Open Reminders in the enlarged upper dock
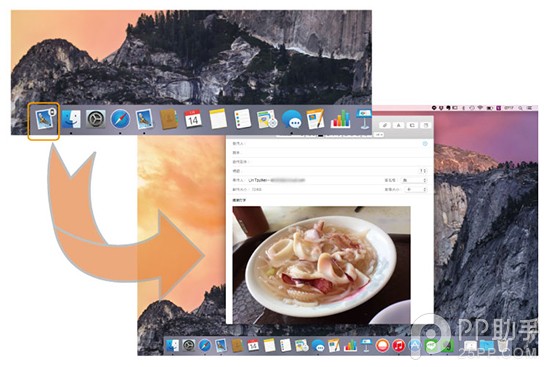Viewport: 550px width, 367px height. pos(242,119)
